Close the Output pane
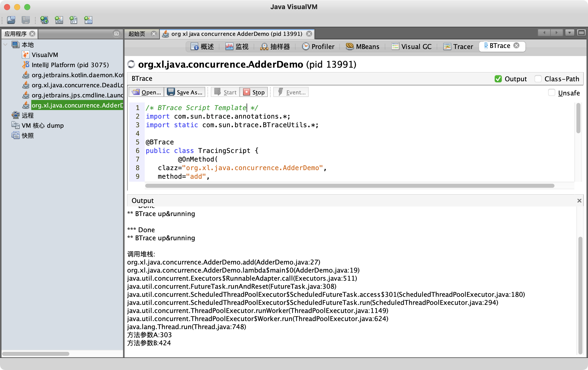The image size is (588, 370). [x=579, y=201]
